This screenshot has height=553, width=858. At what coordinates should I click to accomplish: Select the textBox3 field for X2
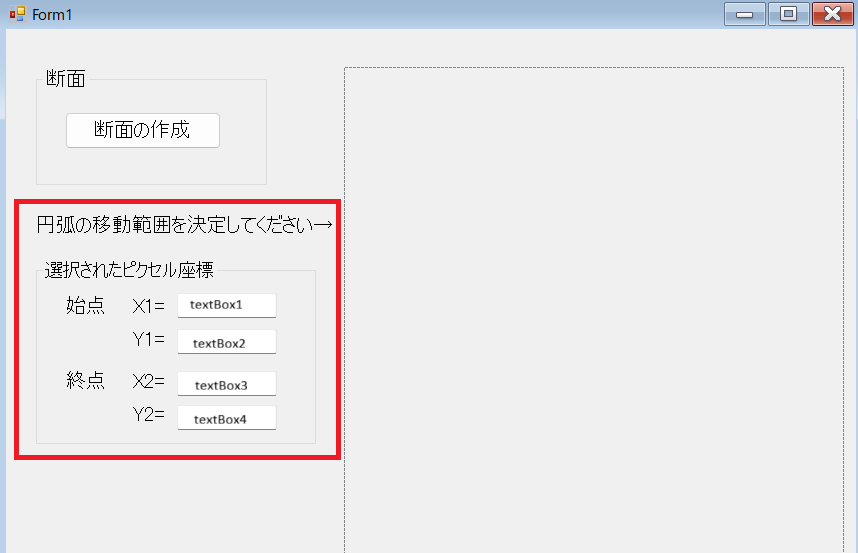[x=226, y=385]
